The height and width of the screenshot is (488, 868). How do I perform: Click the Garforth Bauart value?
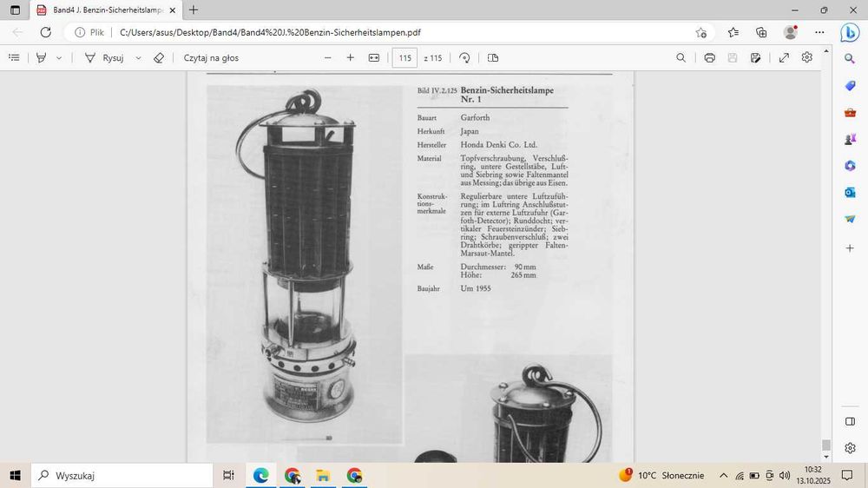pyautogui.click(x=475, y=117)
